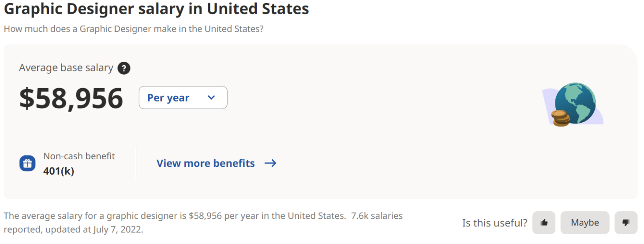Click the help question mark icon
This screenshot has width=644, height=244.
click(x=124, y=68)
